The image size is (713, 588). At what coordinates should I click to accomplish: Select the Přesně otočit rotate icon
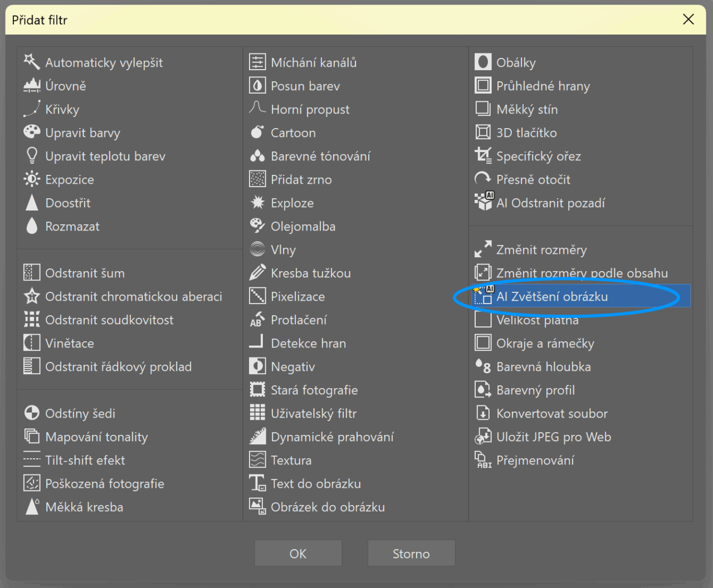pos(482,179)
